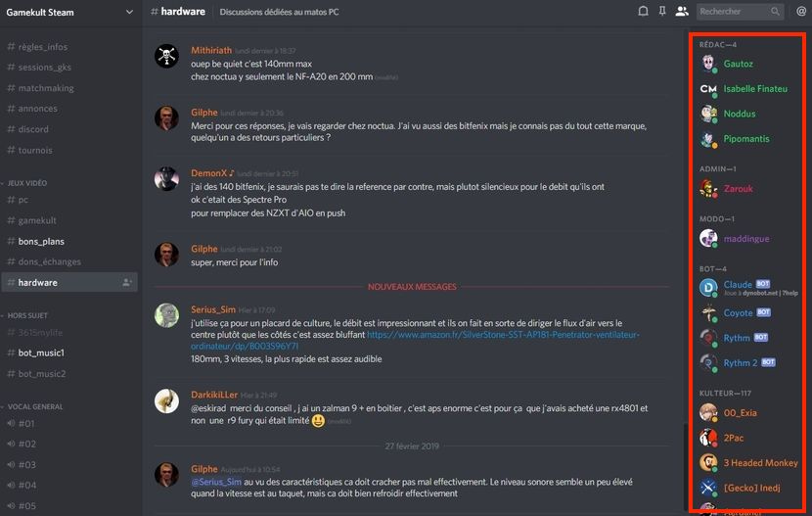Click the chat scrollbar thumb

[685, 468]
